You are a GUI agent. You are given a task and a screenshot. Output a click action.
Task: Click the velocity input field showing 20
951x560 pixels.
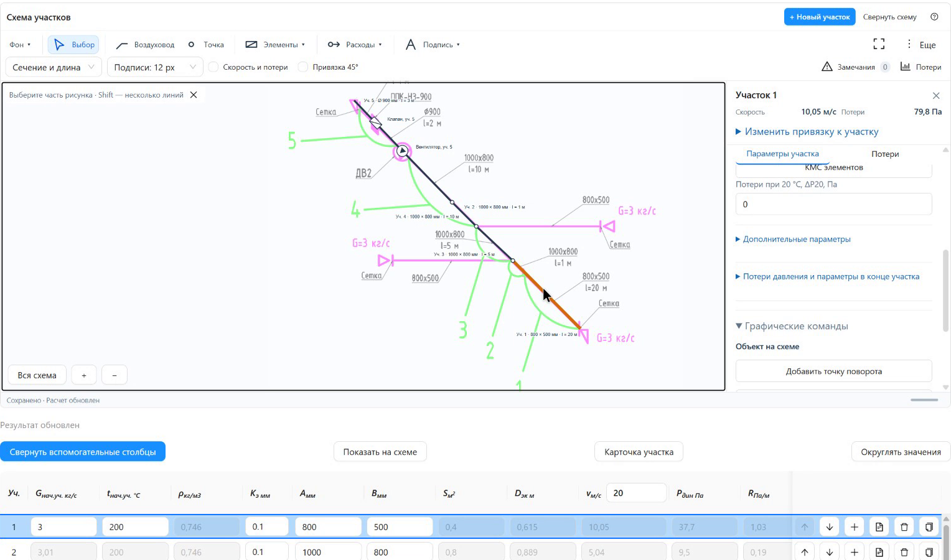(636, 493)
